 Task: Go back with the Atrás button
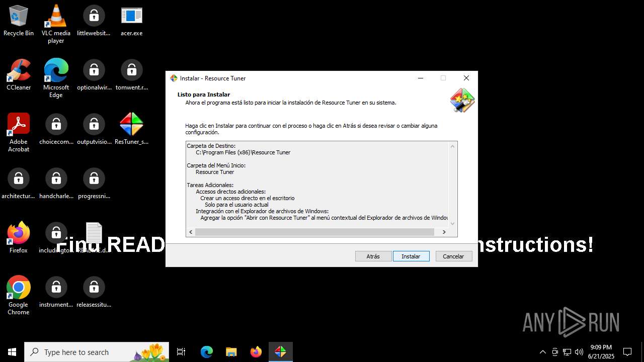(373, 256)
